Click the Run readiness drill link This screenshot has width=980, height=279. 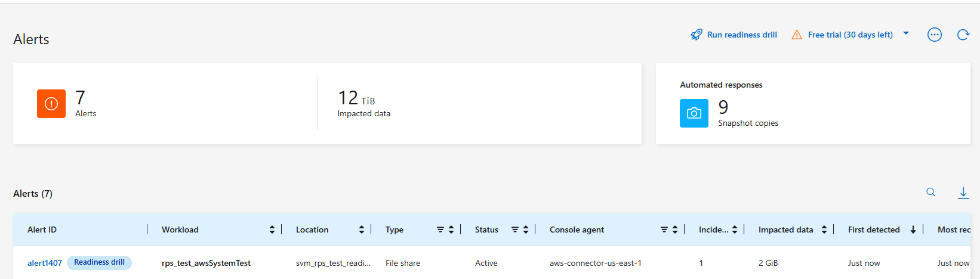click(742, 35)
